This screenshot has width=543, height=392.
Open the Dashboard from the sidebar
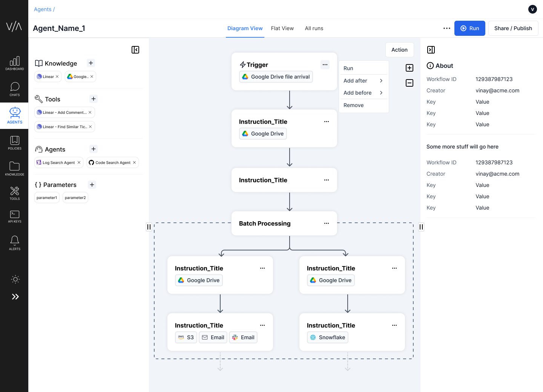pyautogui.click(x=14, y=63)
